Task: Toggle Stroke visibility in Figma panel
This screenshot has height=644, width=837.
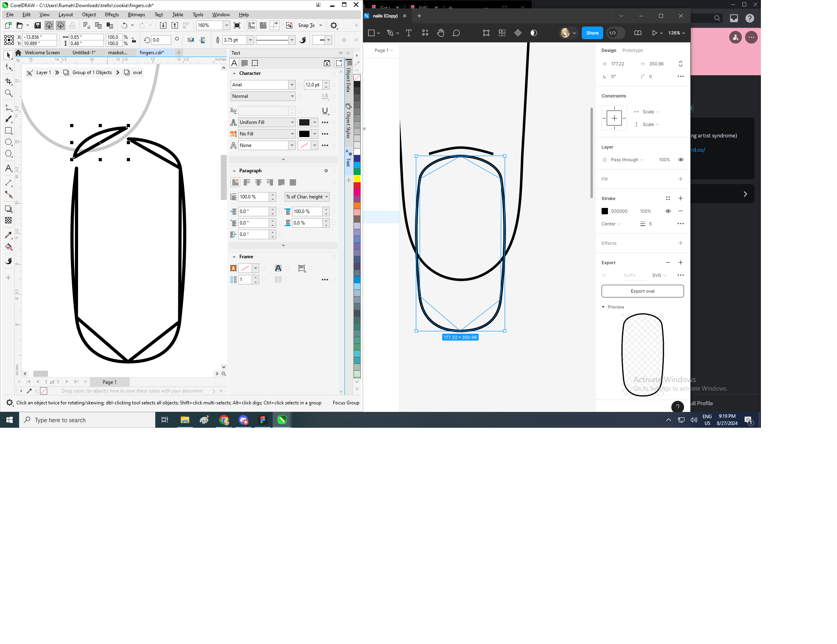Action: (x=668, y=211)
